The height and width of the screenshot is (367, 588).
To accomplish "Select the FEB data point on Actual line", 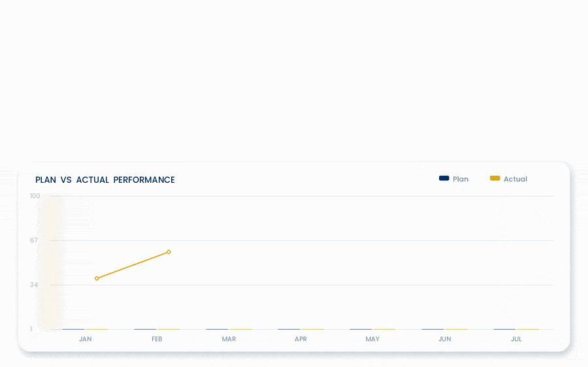I will coord(169,252).
